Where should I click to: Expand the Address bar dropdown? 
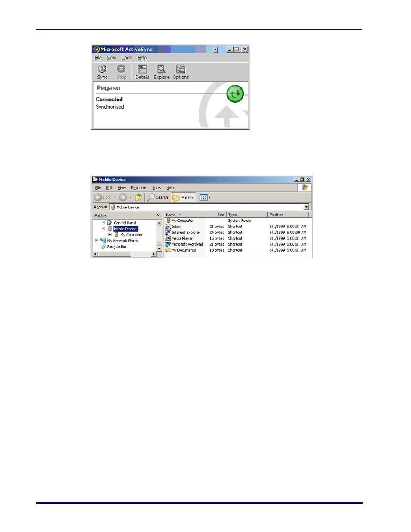coord(307,207)
